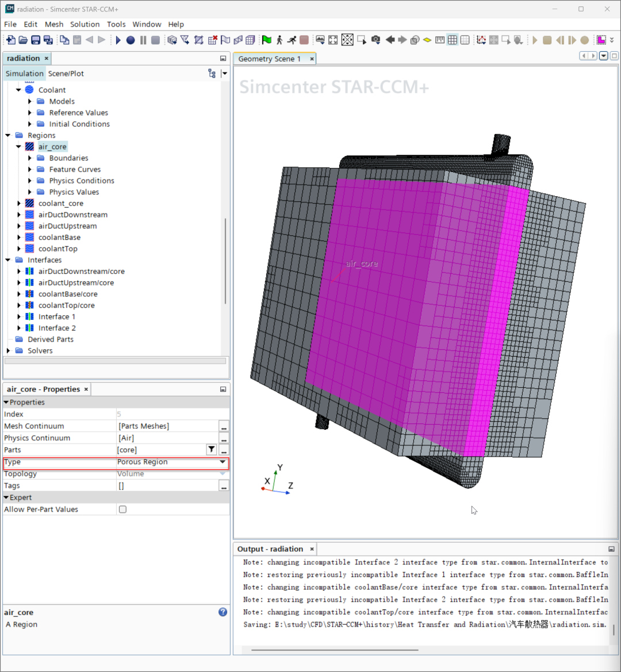Enable the Allow Per-Part Values checkbox
This screenshot has width=621, height=672.
(123, 509)
